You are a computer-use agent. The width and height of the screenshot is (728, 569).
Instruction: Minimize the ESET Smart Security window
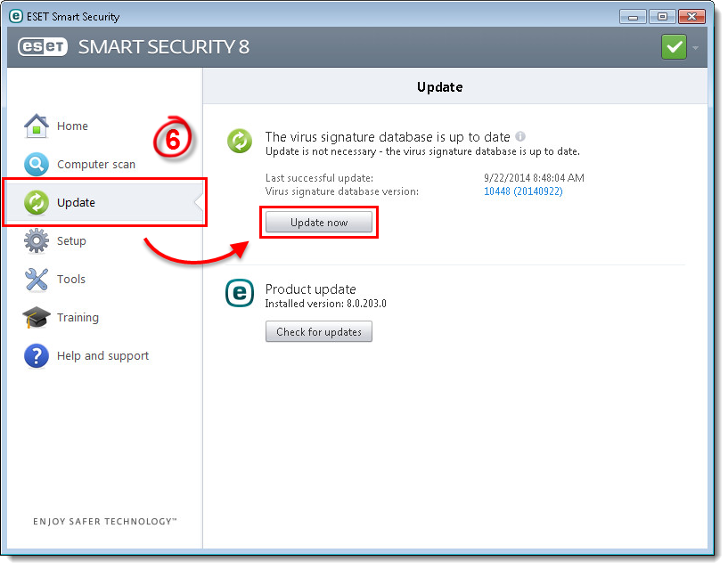coord(636,16)
